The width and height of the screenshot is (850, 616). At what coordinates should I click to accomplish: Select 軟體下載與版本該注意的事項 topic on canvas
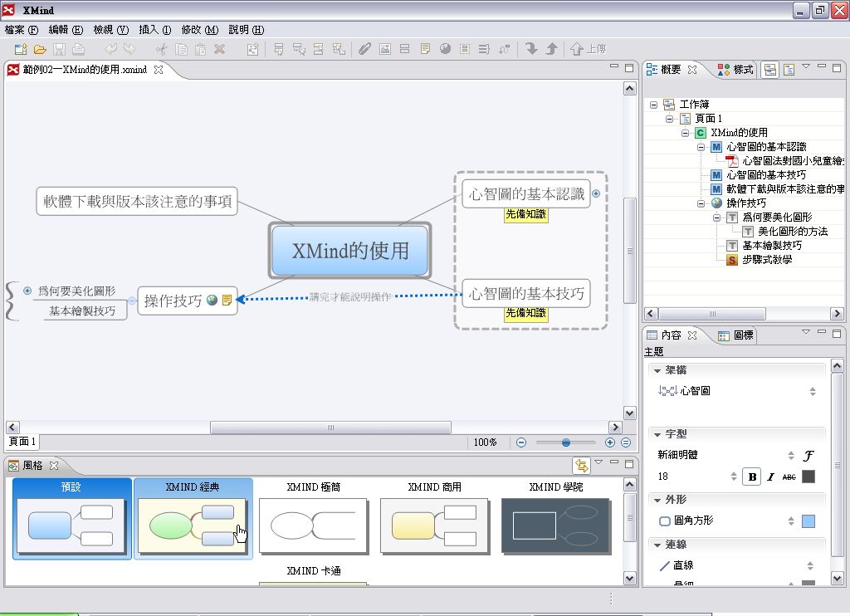pyautogui.click(x=137, y=201)
